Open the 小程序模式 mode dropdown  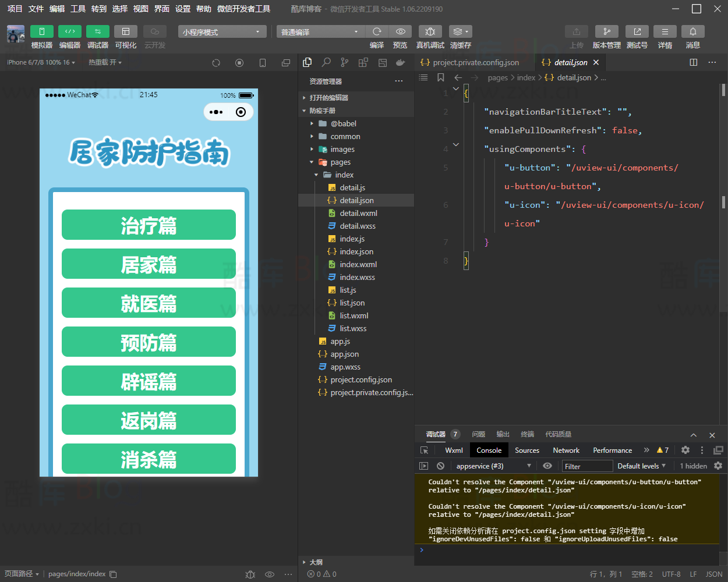pos(222,32)
